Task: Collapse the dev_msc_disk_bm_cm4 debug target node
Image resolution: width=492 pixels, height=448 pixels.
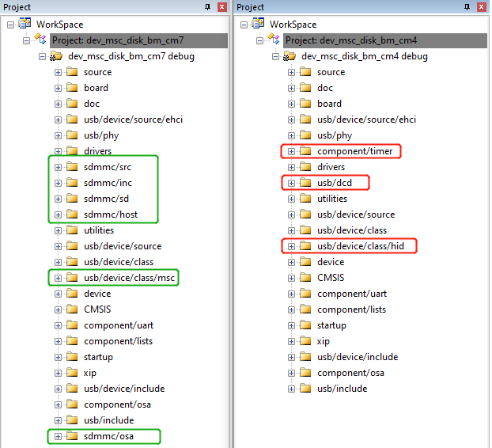Action: (276, 56)
